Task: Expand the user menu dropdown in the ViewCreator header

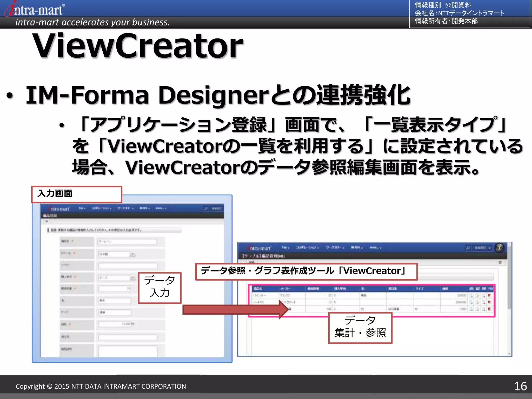Action: (x=482, y=248)
